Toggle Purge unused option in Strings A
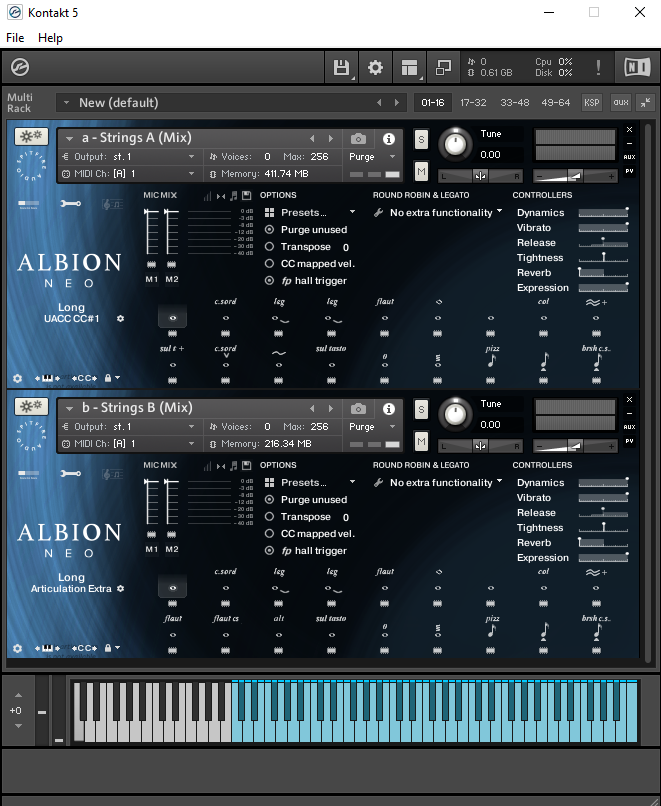661x806 pixels. 269,230
